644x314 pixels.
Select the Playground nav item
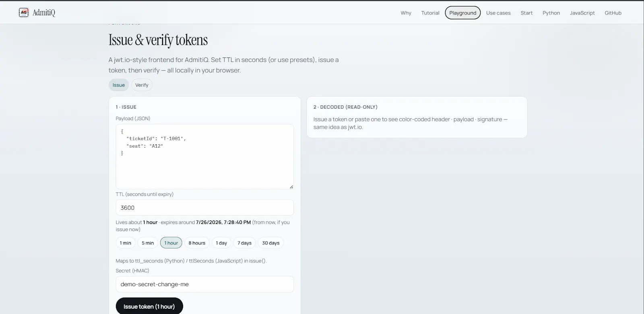click(x=463, y=13)
